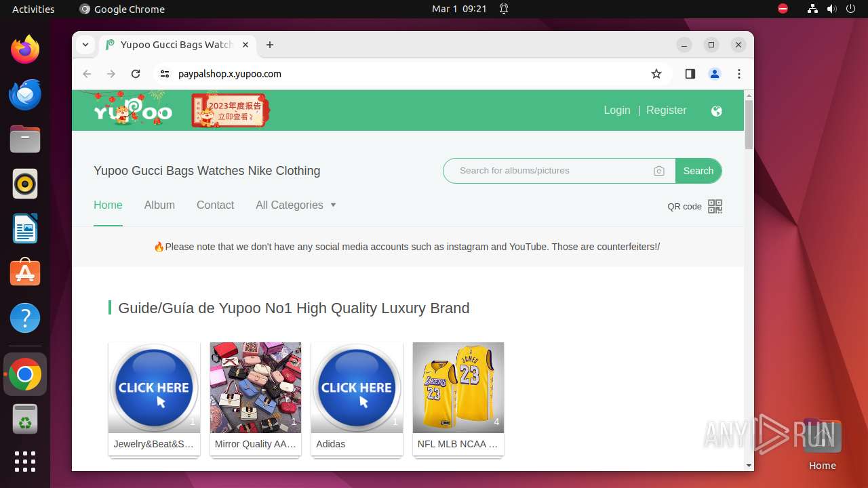The height and width of the screenshot is (488, 868).
Task: Switch to the Home tab
Action: click(x=108, y=205)
